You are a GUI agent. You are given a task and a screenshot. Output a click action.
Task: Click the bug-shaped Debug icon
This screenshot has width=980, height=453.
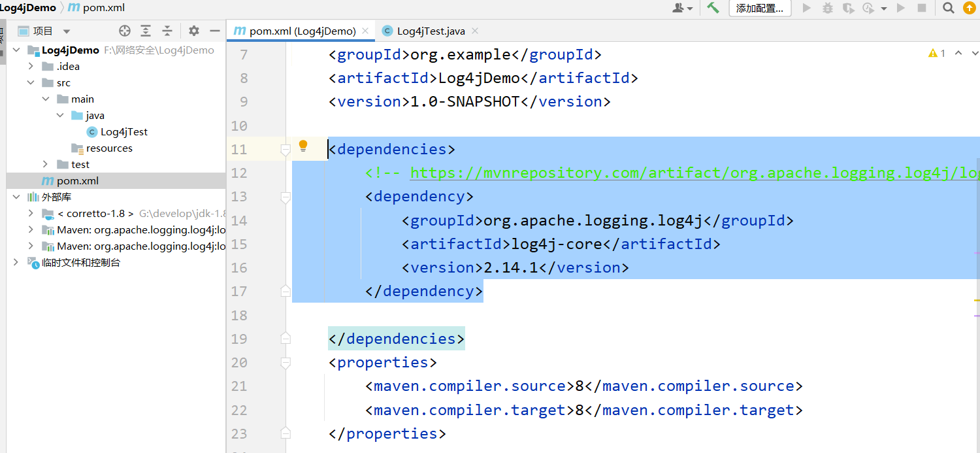828,8
